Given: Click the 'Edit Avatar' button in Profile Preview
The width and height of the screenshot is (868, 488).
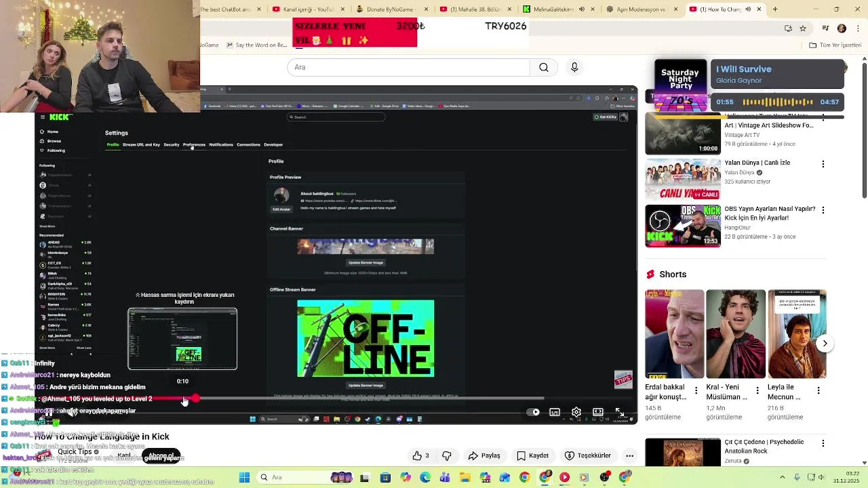Looking at the screenshot, I should (281, 209).
